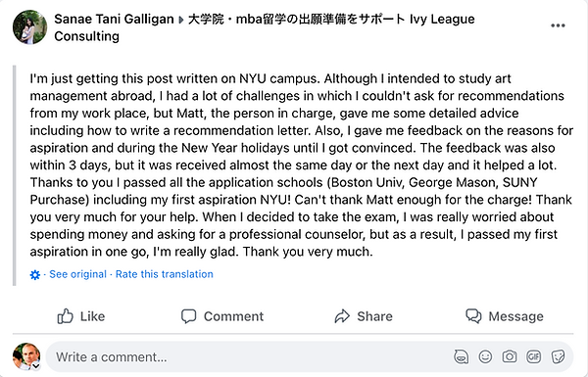Send the post via the Message button
588x377 pixels.
point(505,316)
